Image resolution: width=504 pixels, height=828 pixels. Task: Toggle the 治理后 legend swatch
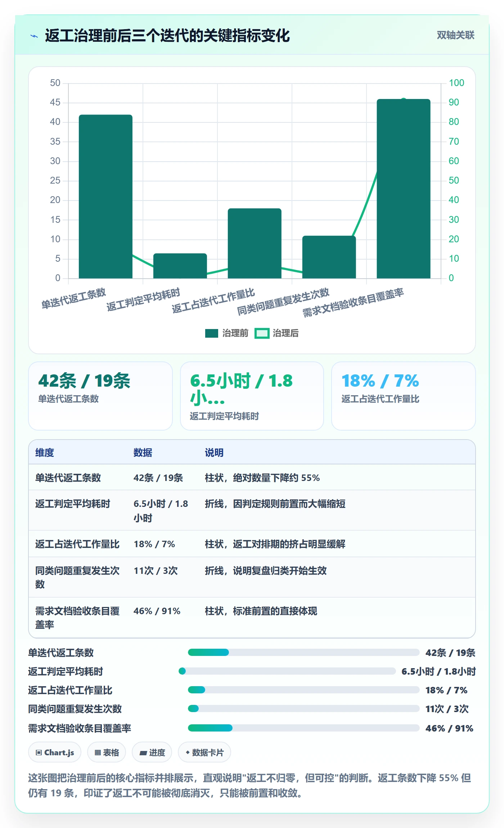(x=262, y=333)
